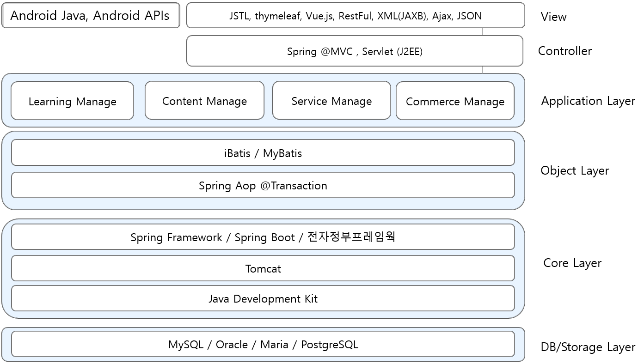Select the Java Development Kit bar
Viewport: 638px width, 364px height.
pyautogui.click(x=263, y=298)
